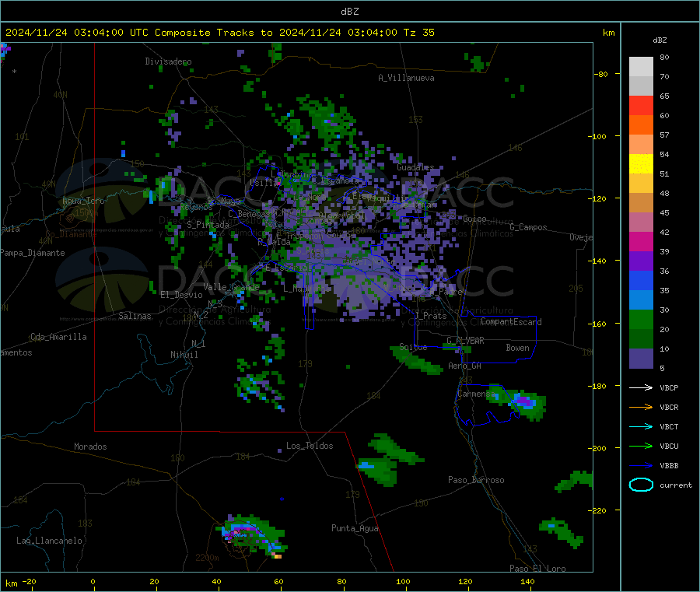Click the Carmensa map label
700x592 pixels.
point(476,394)
